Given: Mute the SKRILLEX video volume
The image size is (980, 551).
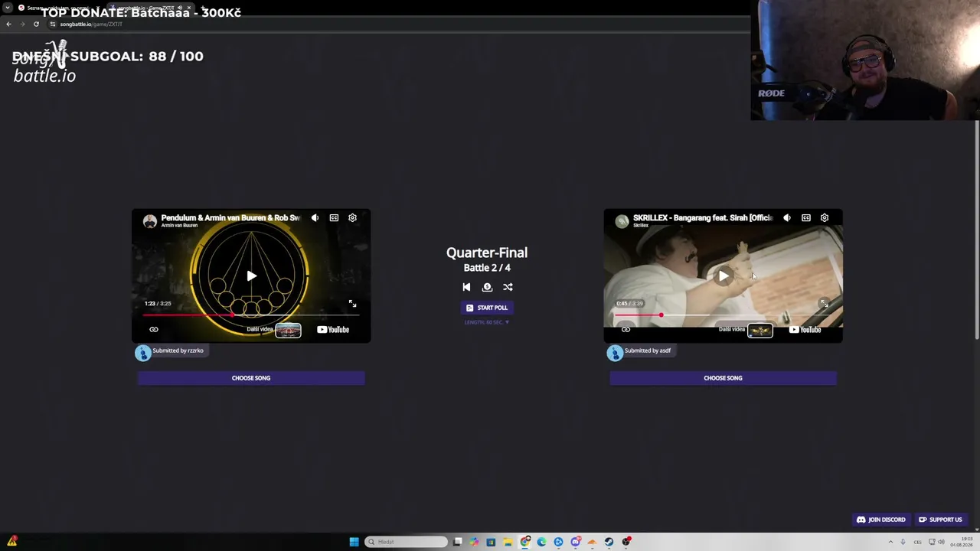Looking at the screenshot, I should pos(787,218).
